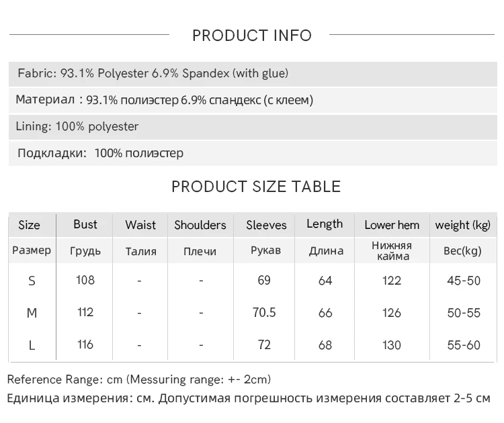Click the Bust column header

click(x=85, y=224)
